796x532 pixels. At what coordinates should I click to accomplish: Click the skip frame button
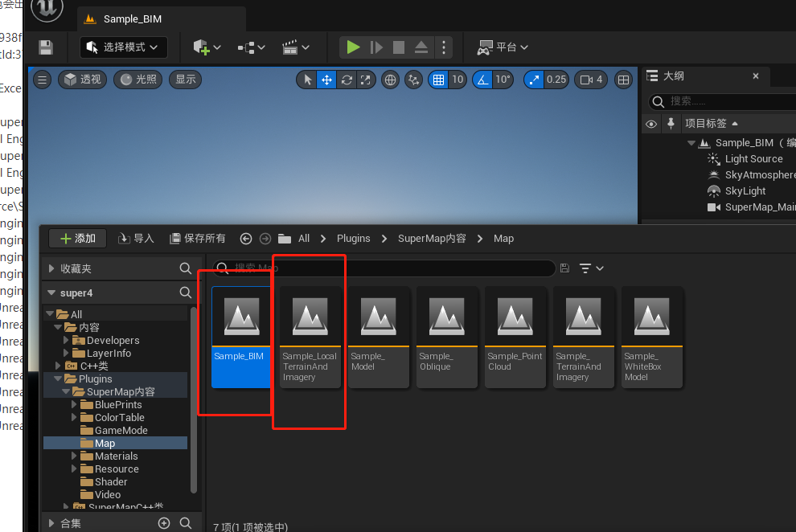point(376,47)
